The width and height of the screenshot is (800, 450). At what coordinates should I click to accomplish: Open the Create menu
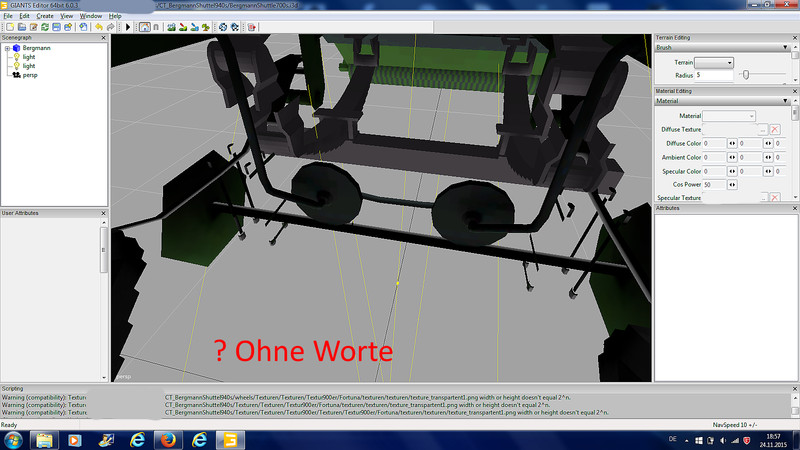[45, 16]
